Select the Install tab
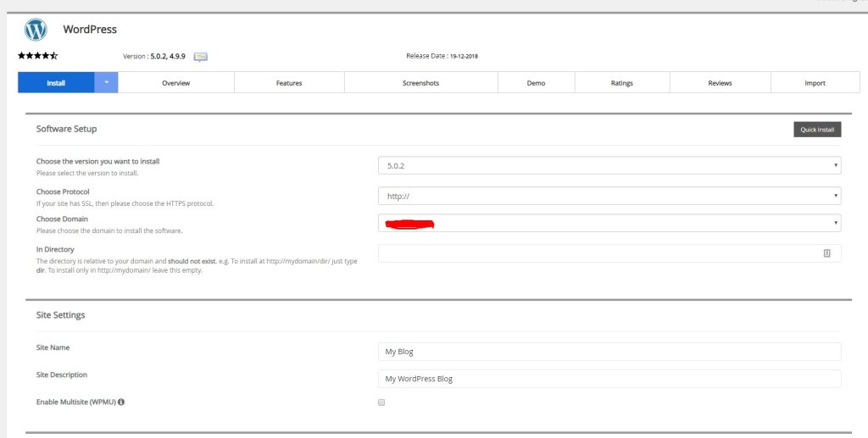This screenshot has width=868, height=438. click(x=56, y=82)
